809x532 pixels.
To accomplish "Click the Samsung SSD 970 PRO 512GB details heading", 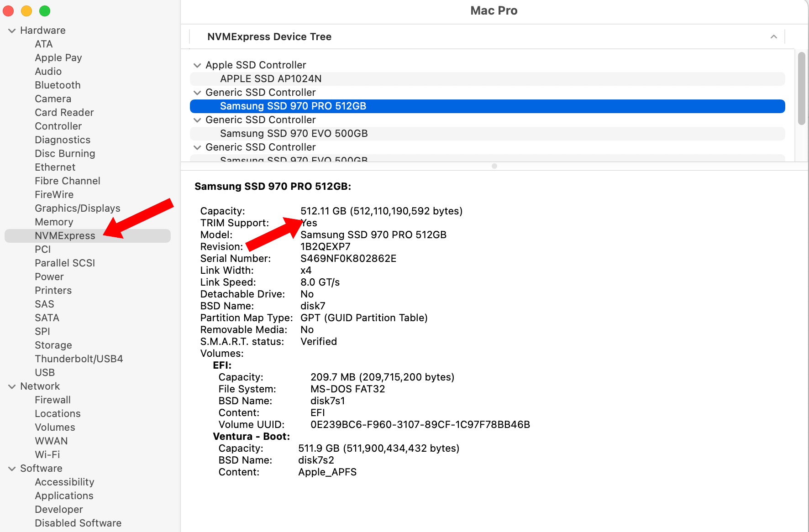I will [273, 187].
